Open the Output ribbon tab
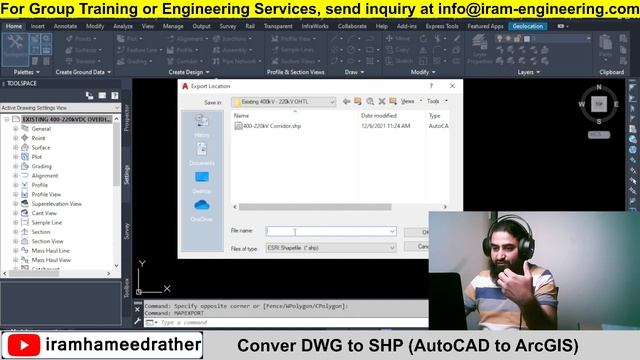 tap(201, 26)
